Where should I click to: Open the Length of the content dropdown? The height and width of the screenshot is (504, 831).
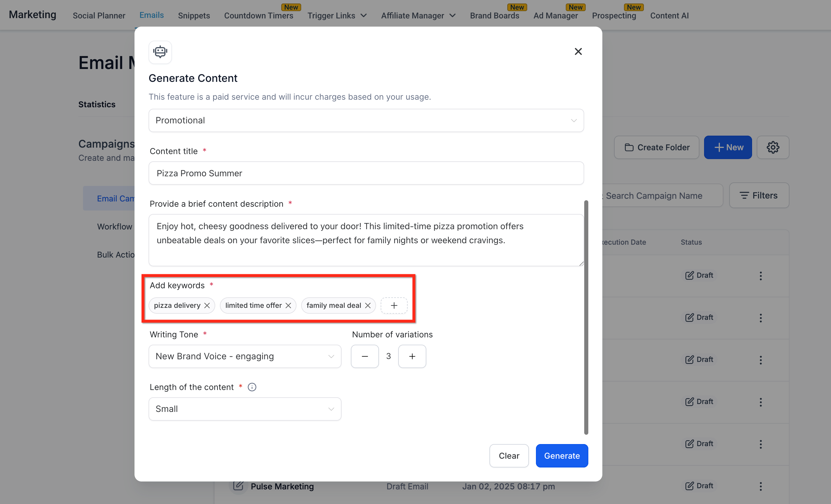(245, 409)
